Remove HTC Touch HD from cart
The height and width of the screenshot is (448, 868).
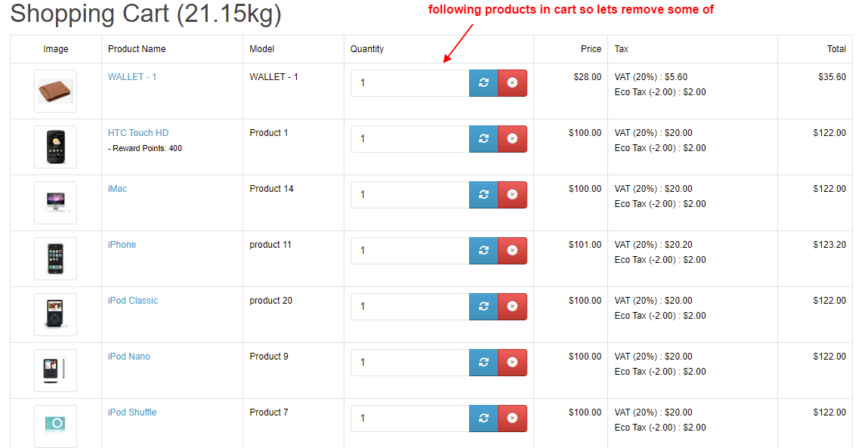[512, 139]
